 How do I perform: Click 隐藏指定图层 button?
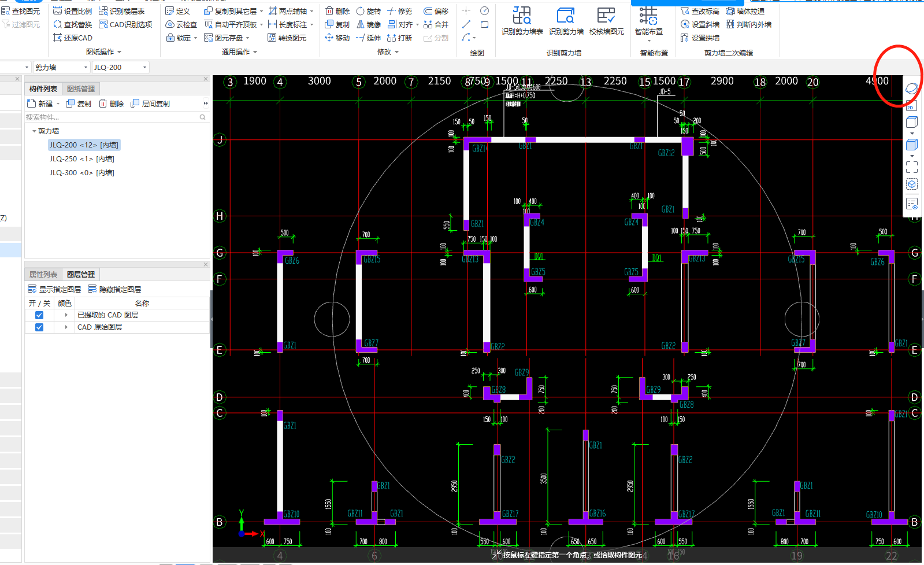tap(114, 290)
